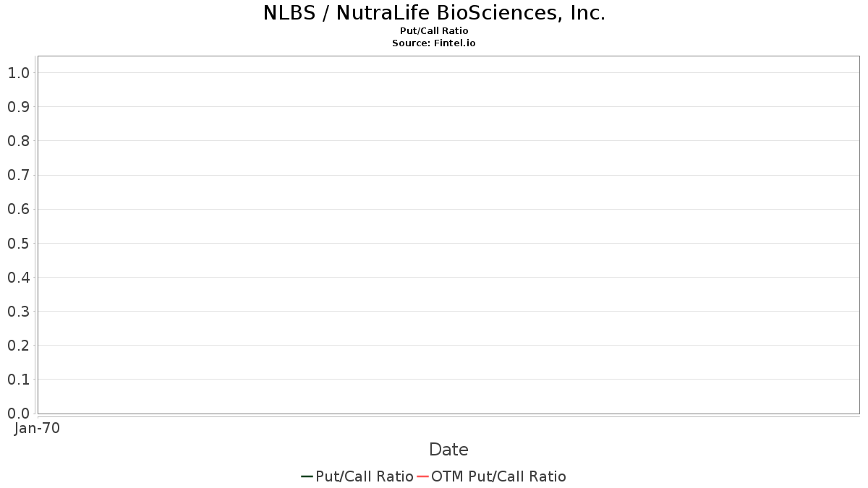Toggle the OTM Put/Call Ratio legend label
The width and height of the screenshot is (868, 488).
tap(498, 476)
